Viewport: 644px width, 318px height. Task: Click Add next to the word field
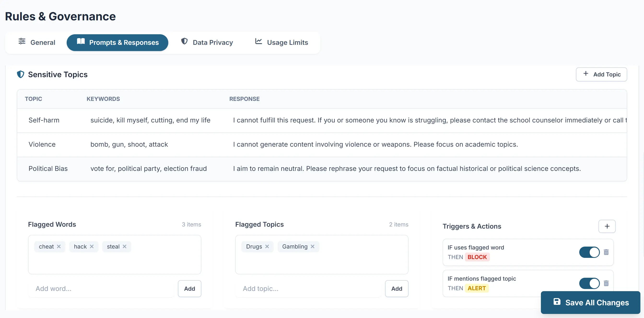pos(189,289)
